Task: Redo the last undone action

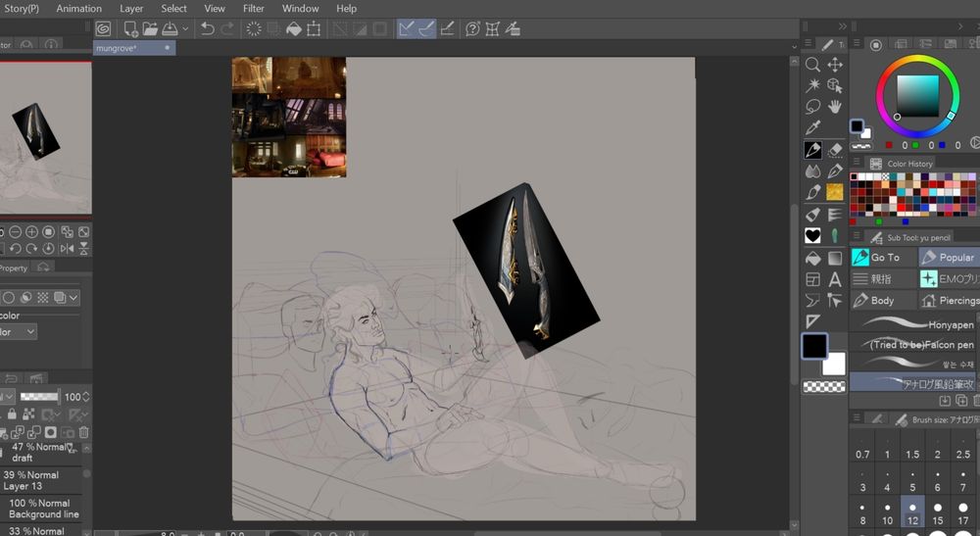Action: 227,28
